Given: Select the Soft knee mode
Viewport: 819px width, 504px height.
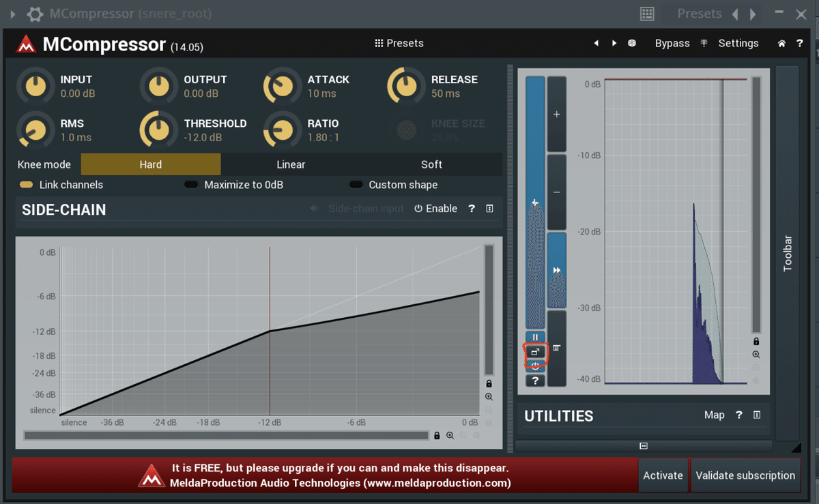Looking at the screenshot, I should [431, 164].
